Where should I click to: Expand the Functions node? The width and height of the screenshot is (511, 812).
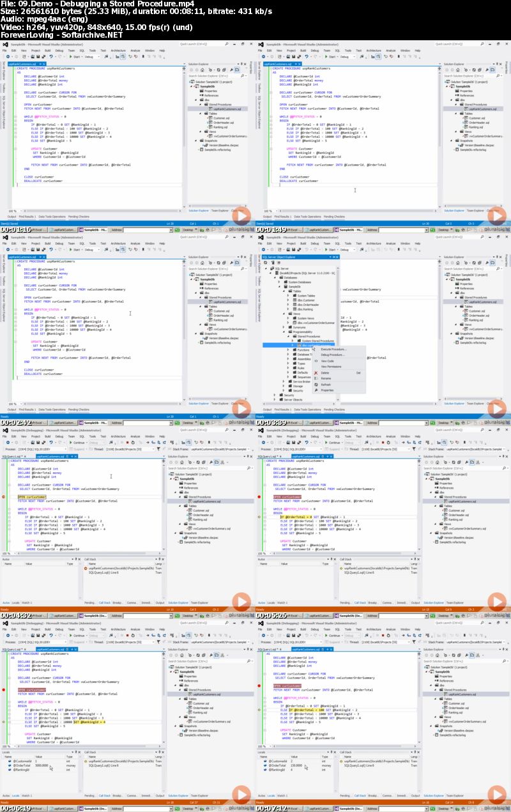[x=288, y=349]
